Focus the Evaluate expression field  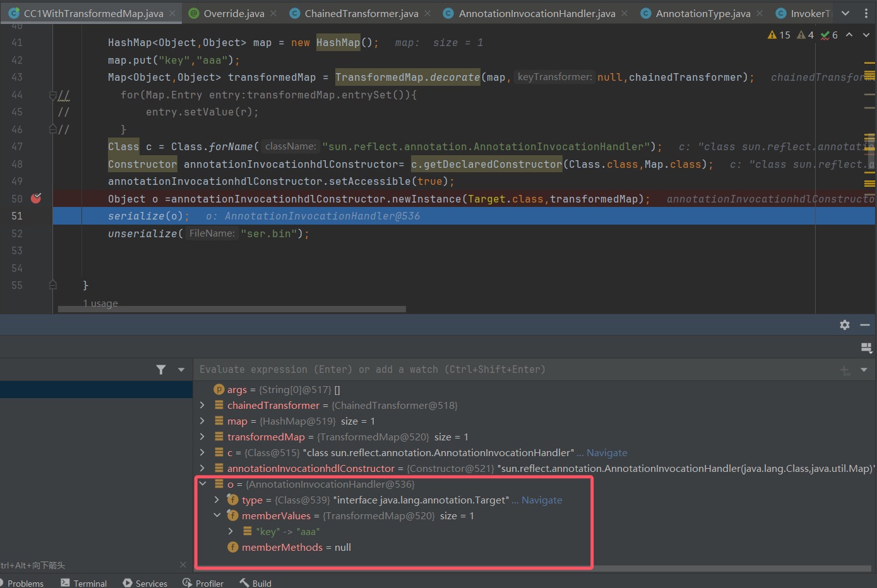[x=516, y=370]
